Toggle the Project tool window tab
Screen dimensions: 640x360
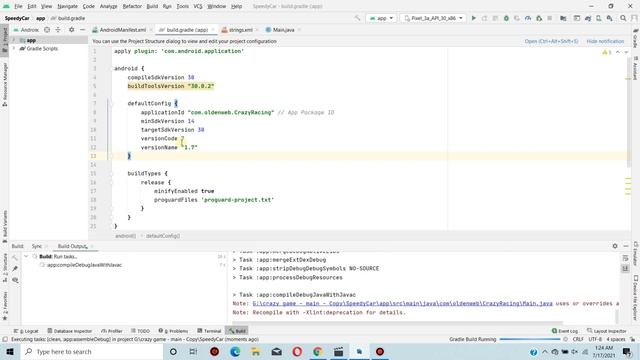[x=4, y=39]
